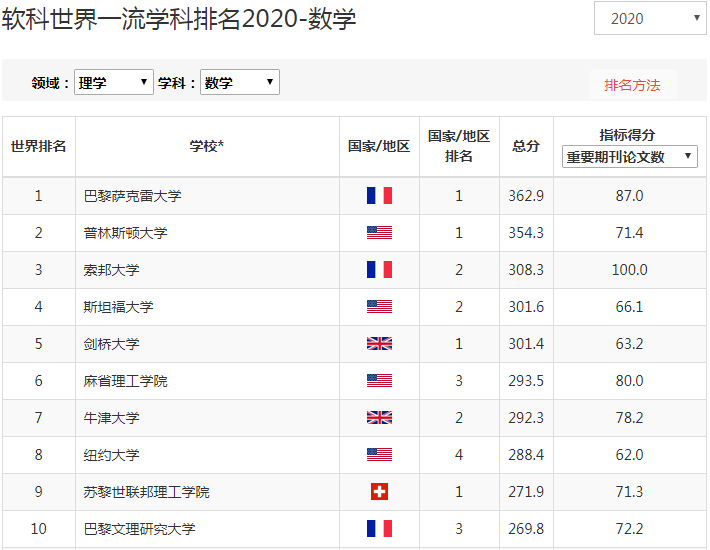Open the 斯坦福大学 school link
The width and height of the screenshot is (710, 550).
(118, 307)
